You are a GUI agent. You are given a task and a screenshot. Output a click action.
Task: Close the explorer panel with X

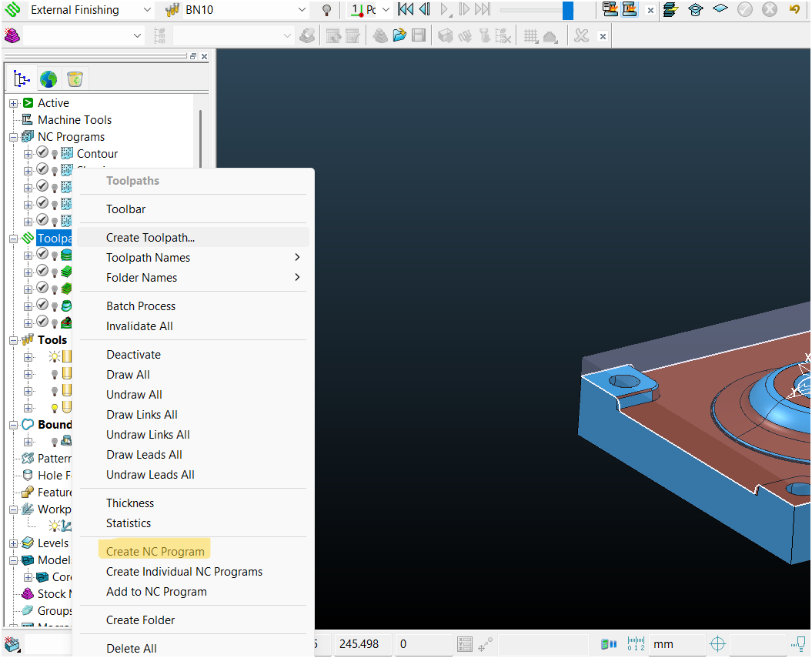[204, 56]
